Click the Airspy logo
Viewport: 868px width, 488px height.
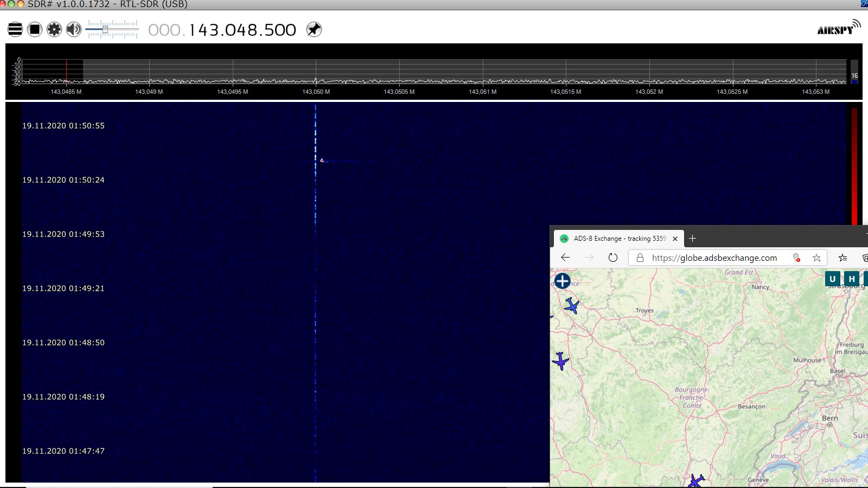click(839, 28)
